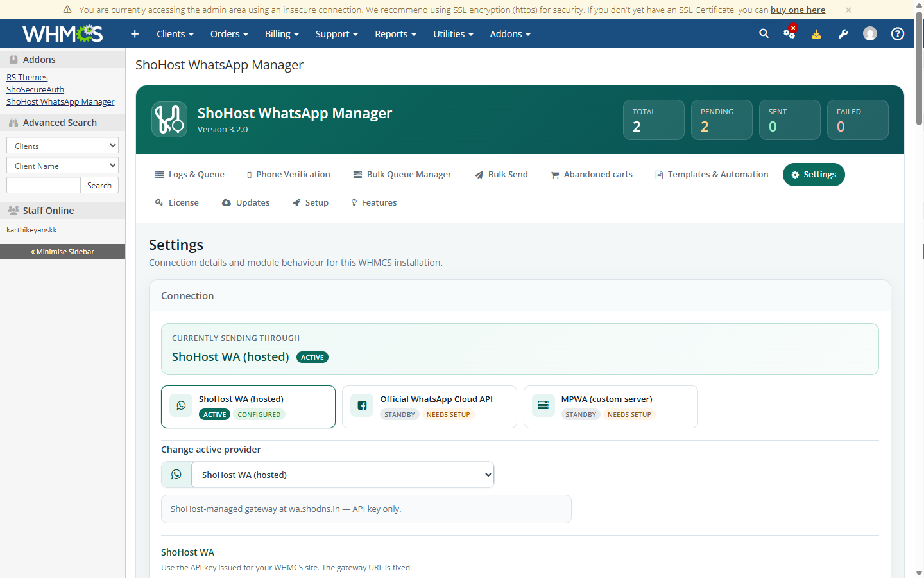924x578 pixels.
Task: Click the Official WhatsApp Cloud API card icon
Action: pyautogui.click(x=362, y=405)
